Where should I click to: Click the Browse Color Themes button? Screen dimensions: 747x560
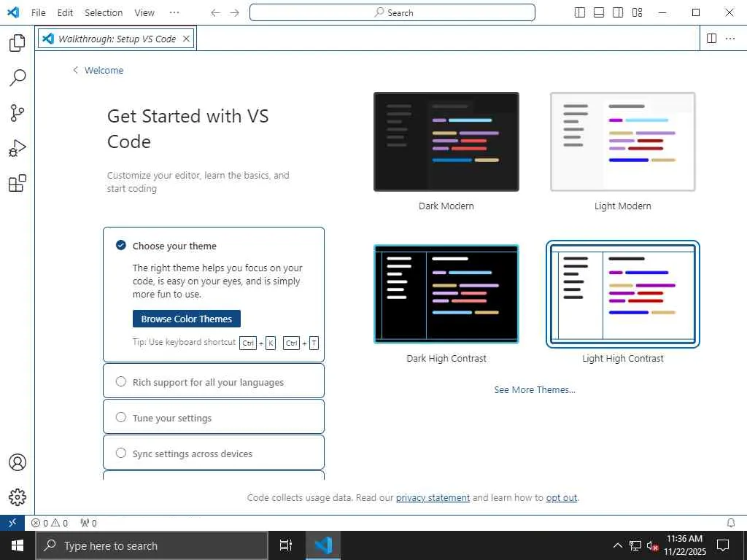(x=186, y=319)
